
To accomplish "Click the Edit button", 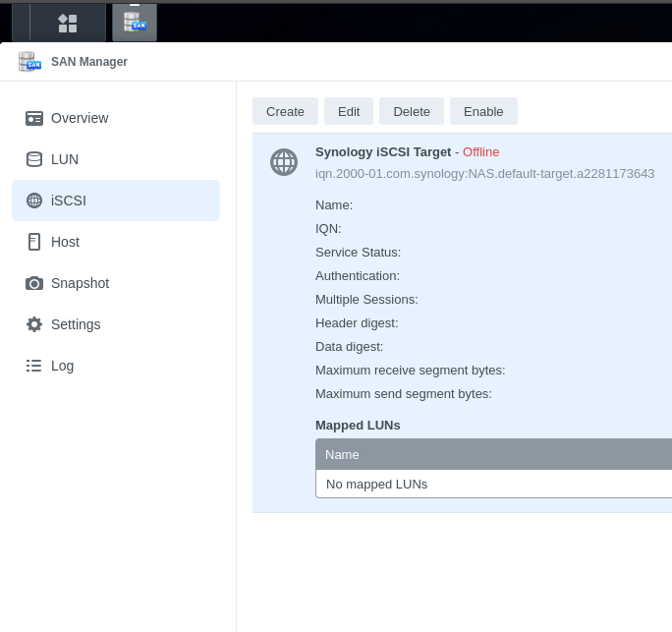I will [x=349, y=111].
